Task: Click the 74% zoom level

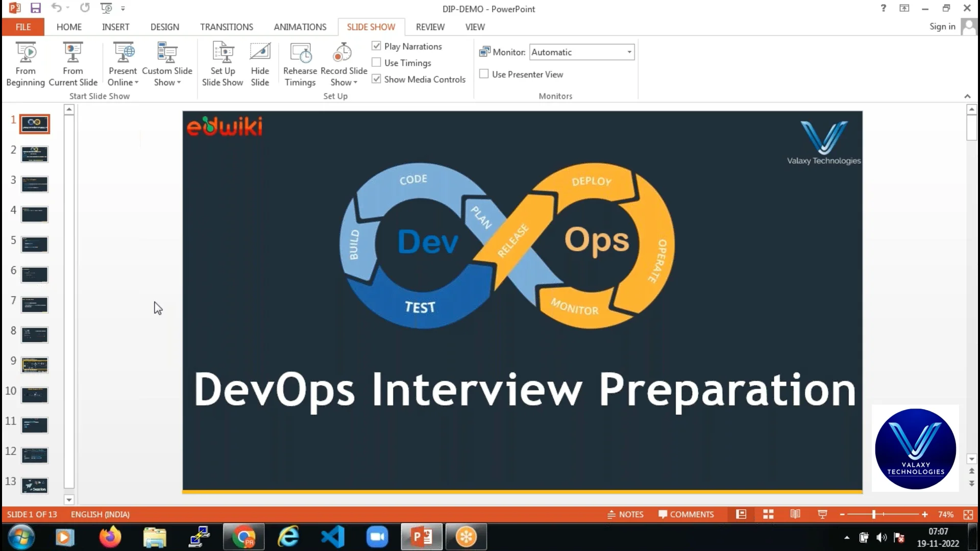Action: (946, 514)
